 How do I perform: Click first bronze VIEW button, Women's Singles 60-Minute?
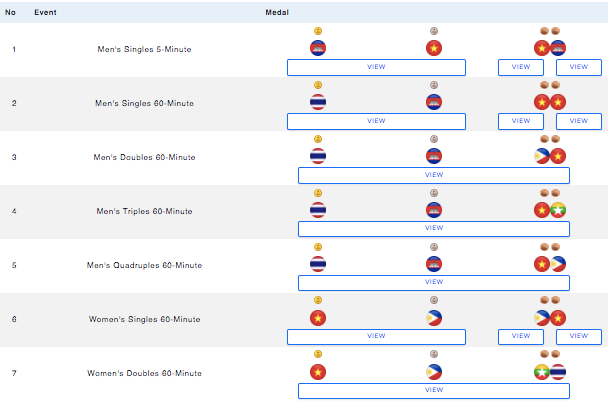point(521,337)
